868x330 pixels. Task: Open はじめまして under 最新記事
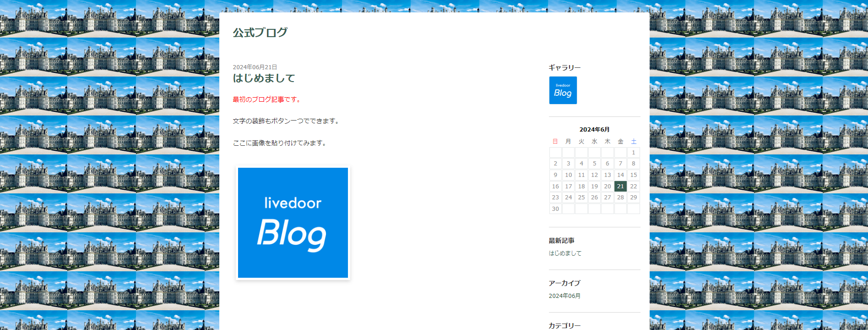click(x=565, y=253)
